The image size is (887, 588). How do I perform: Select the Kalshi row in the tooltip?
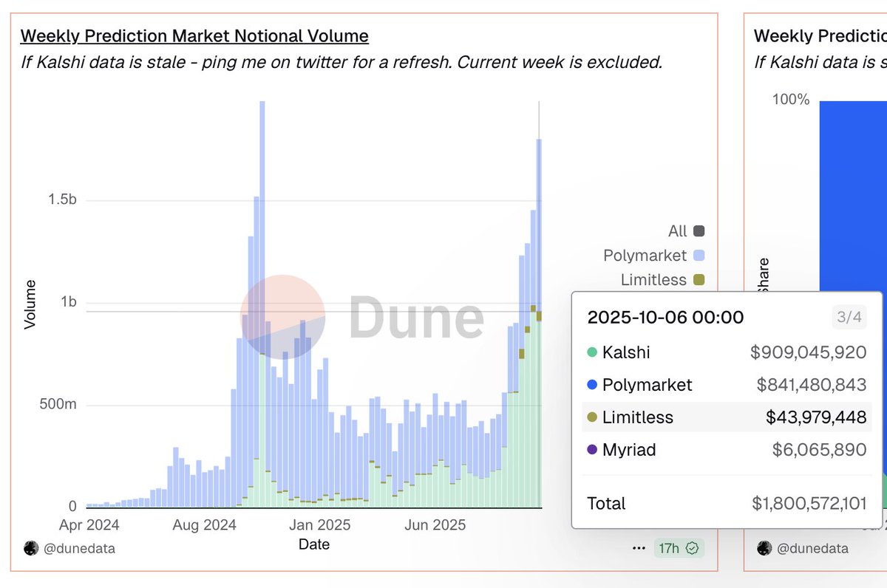point(727,352)
